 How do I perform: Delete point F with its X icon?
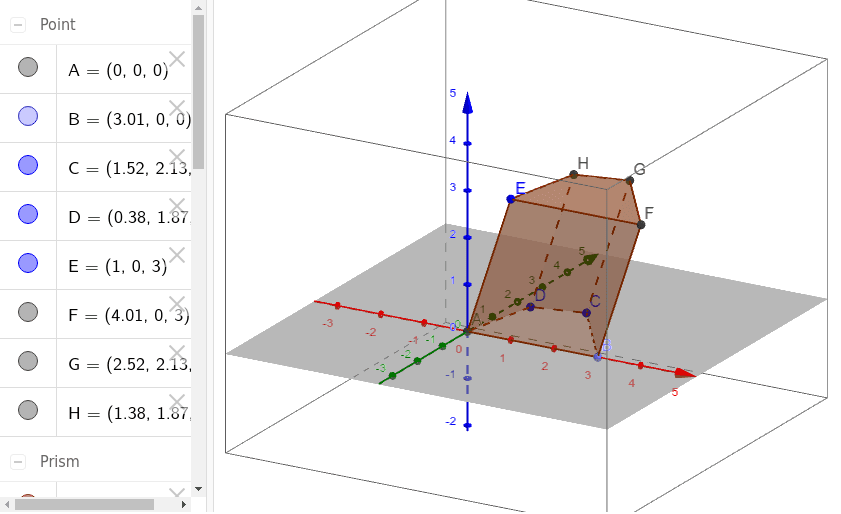coord(177,304)
